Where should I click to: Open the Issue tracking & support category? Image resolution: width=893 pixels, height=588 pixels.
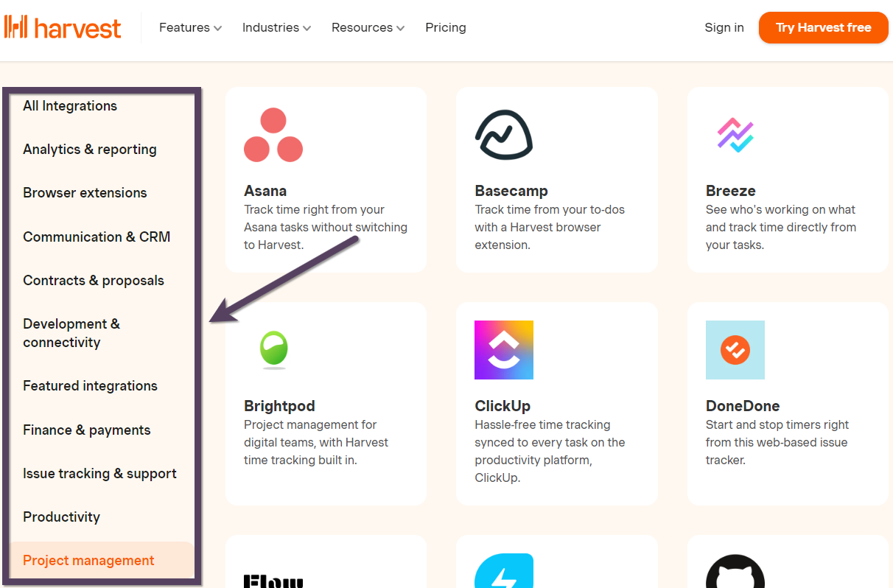tap(99, 474)
